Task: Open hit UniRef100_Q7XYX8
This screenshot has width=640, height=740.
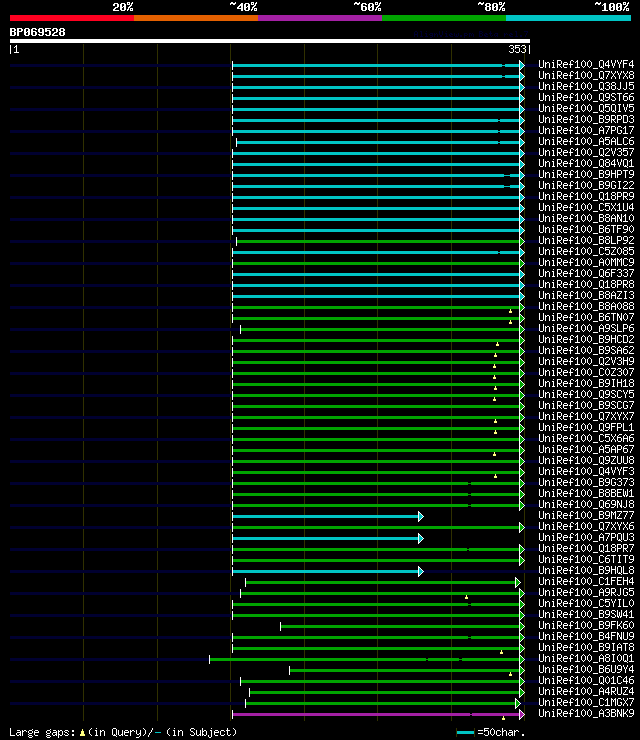Action: [586, 75]
